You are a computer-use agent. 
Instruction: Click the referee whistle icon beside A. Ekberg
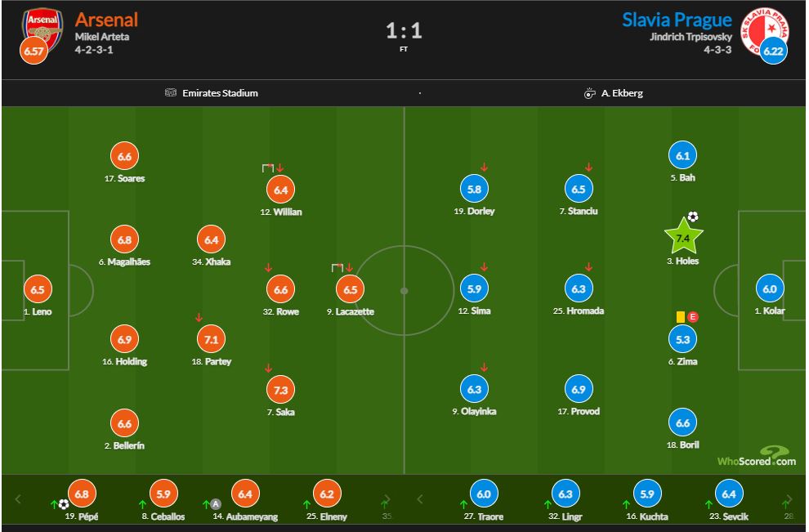point(589,93)
